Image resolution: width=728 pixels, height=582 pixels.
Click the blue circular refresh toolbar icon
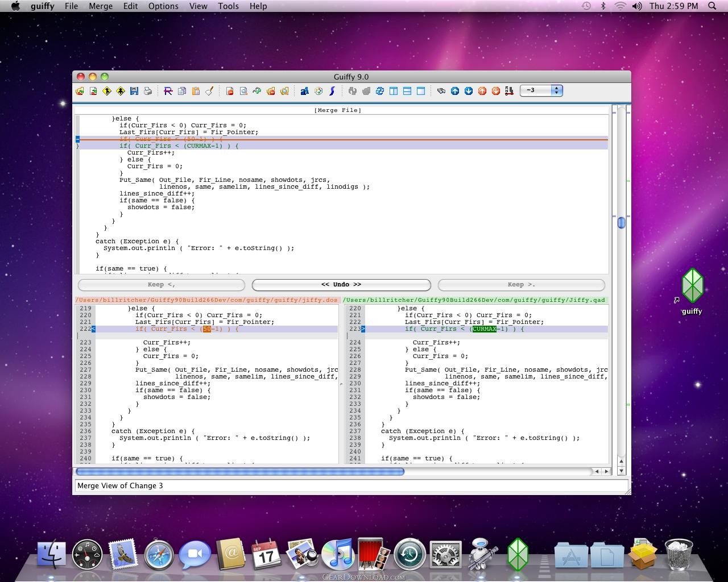coord(380,91)
